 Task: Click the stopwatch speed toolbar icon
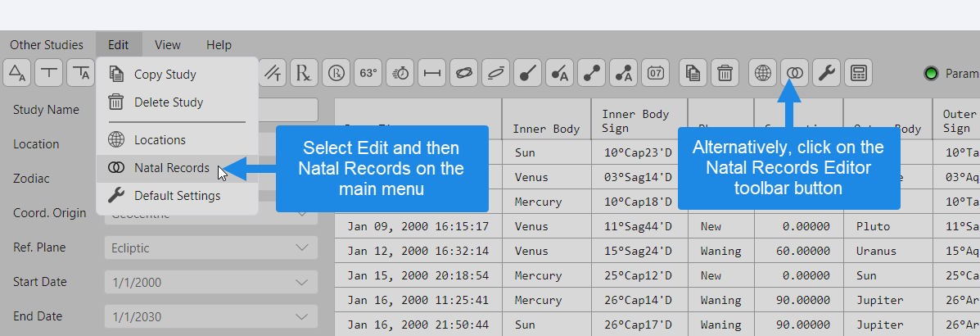[400, 73]
